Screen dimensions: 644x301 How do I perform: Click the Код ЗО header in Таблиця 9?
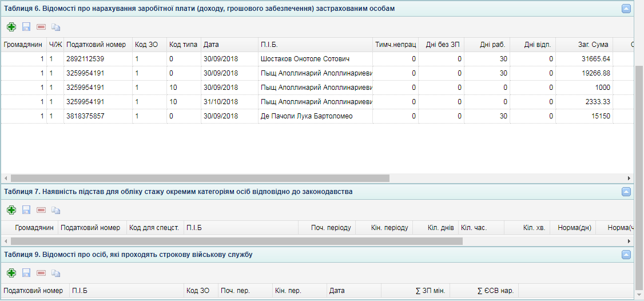pos(201,291)
